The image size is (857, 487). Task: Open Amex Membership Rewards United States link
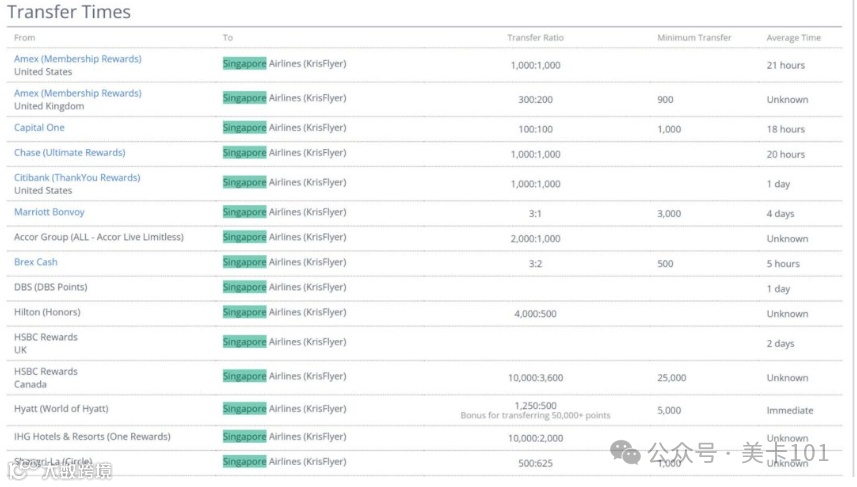click(77, 59)
